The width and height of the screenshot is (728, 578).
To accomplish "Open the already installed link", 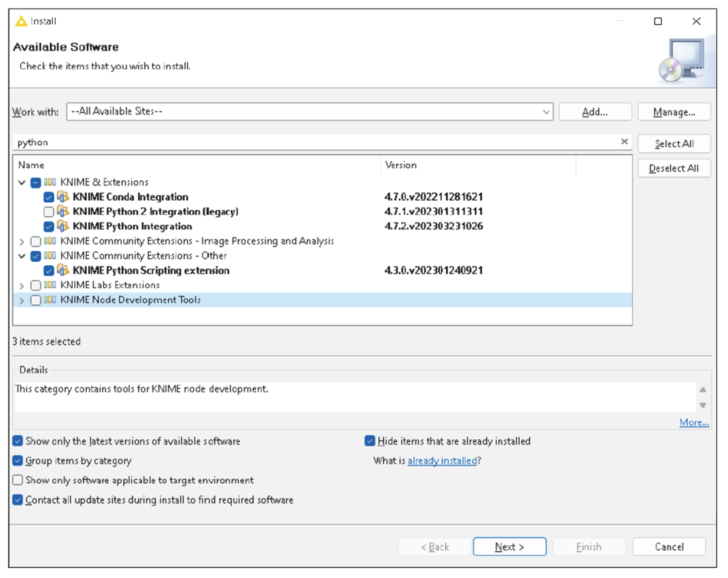I will tap(442, 460).
